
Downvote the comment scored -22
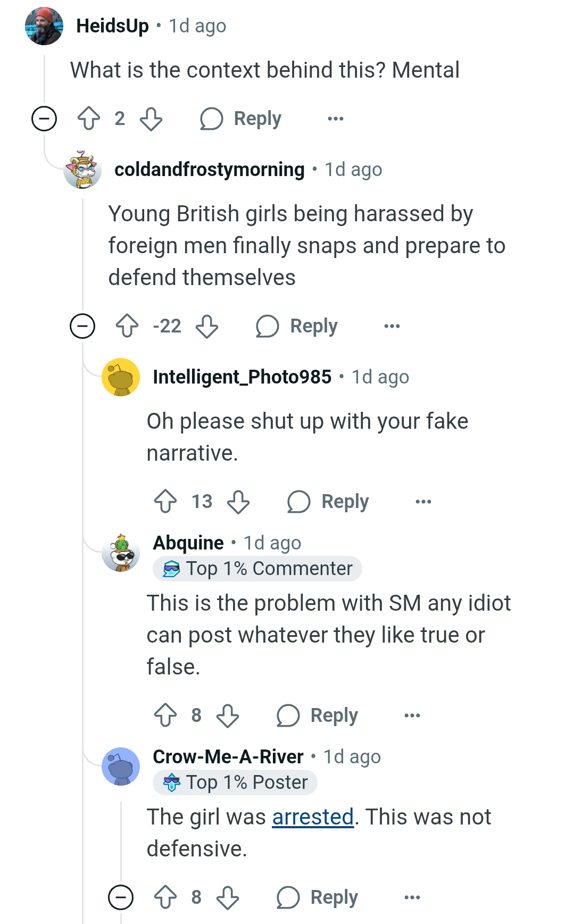pos(207,326)
